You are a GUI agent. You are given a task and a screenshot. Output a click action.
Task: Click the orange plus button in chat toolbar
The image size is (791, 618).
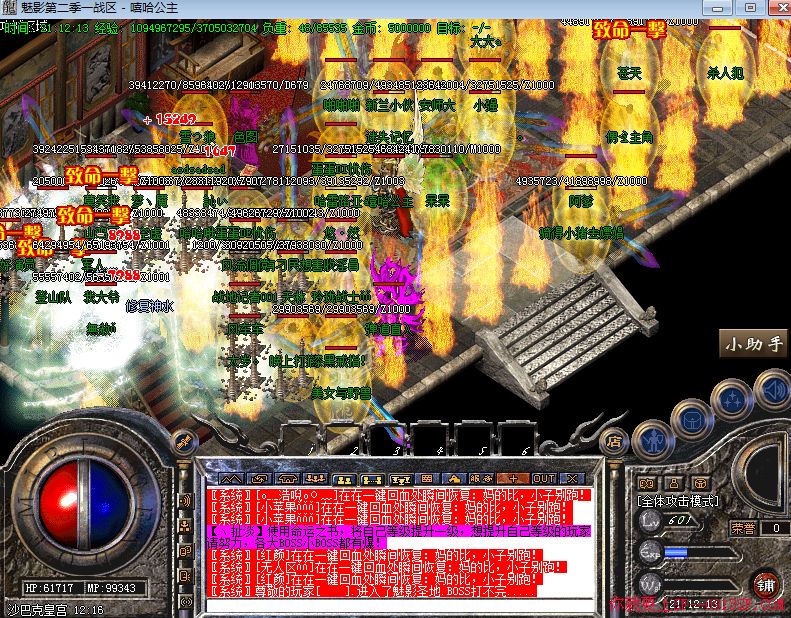tap(513, 478)
